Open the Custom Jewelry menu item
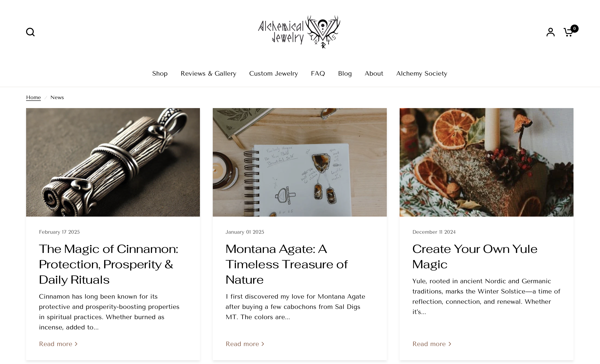600x364 pixels. [x=273, y=73]
